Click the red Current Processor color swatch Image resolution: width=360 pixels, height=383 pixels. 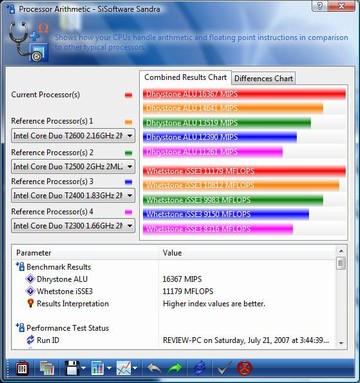coord(128,95)
